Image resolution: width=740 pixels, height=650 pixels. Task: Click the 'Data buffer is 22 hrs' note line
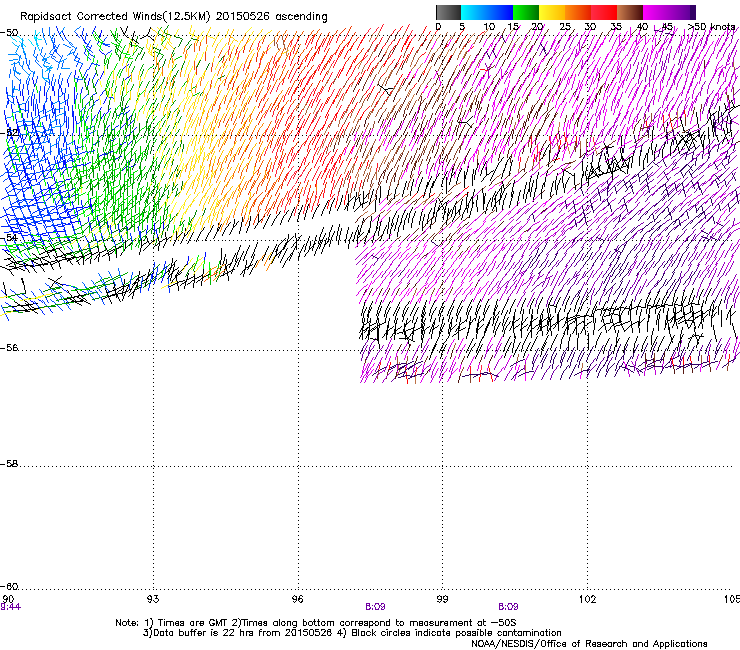coord(352,633)
